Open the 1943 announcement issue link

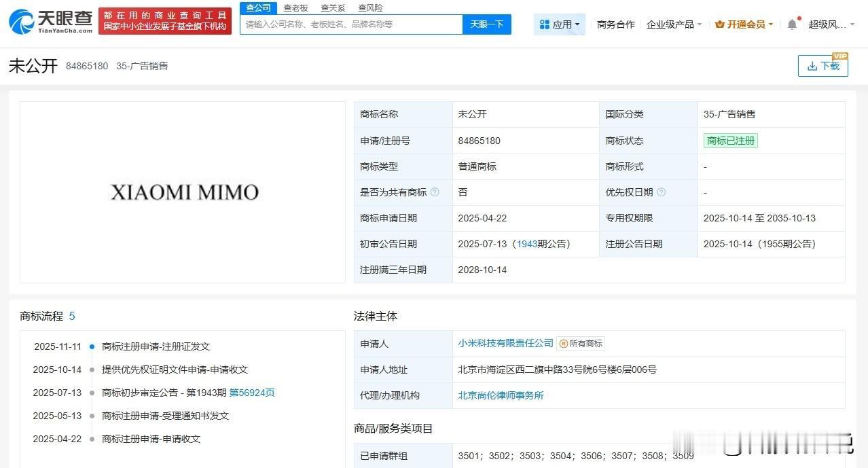pos(526,244)
